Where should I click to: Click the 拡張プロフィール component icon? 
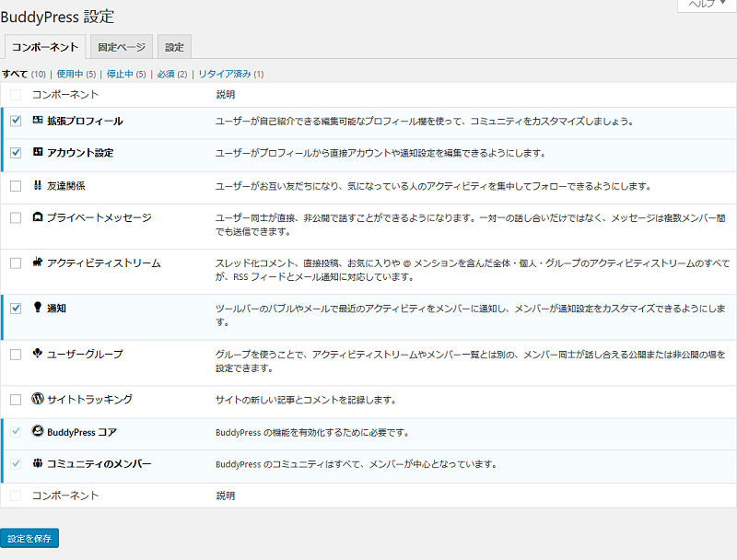(x=38, y=121)
